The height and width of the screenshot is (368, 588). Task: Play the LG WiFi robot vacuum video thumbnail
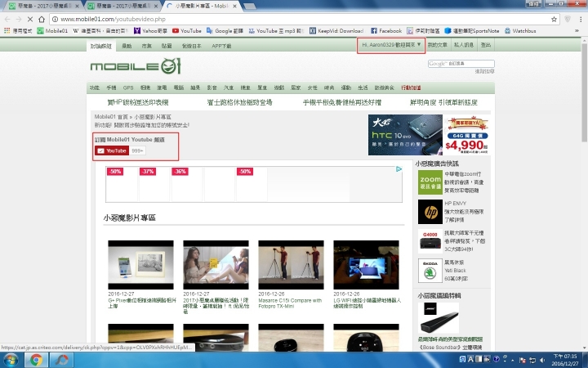pos(366,265)
